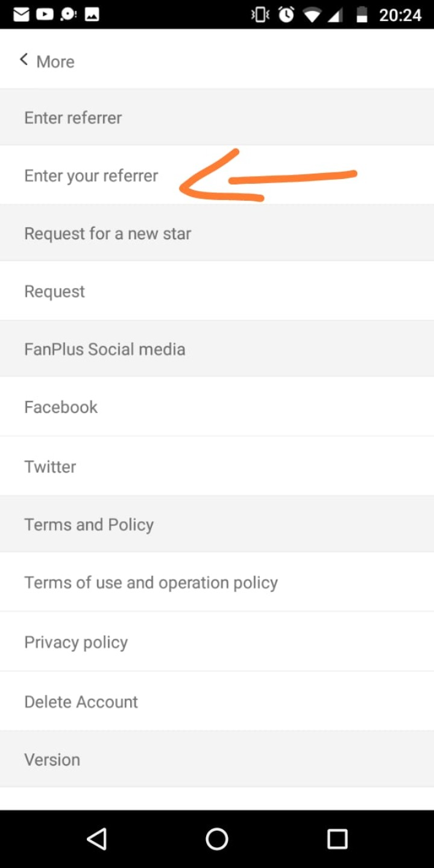The width and height of the screenshot is (434, 868).
Task: Select Request under new star section
Action: point(55,291)
